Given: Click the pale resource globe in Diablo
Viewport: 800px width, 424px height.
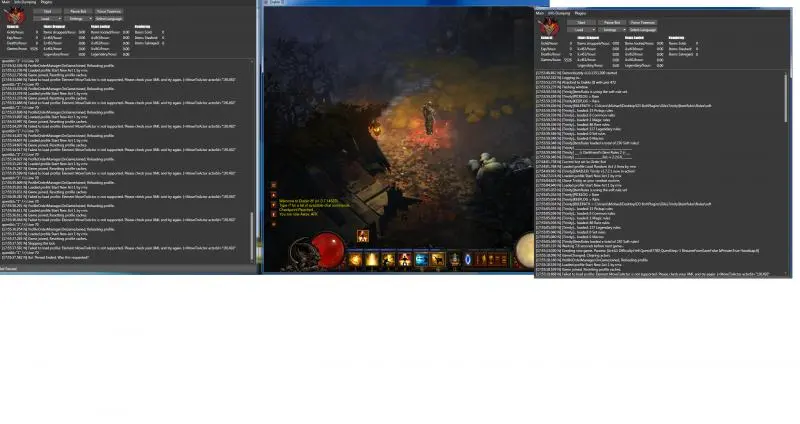Looking at the screenshot, I should click(525, 250).
